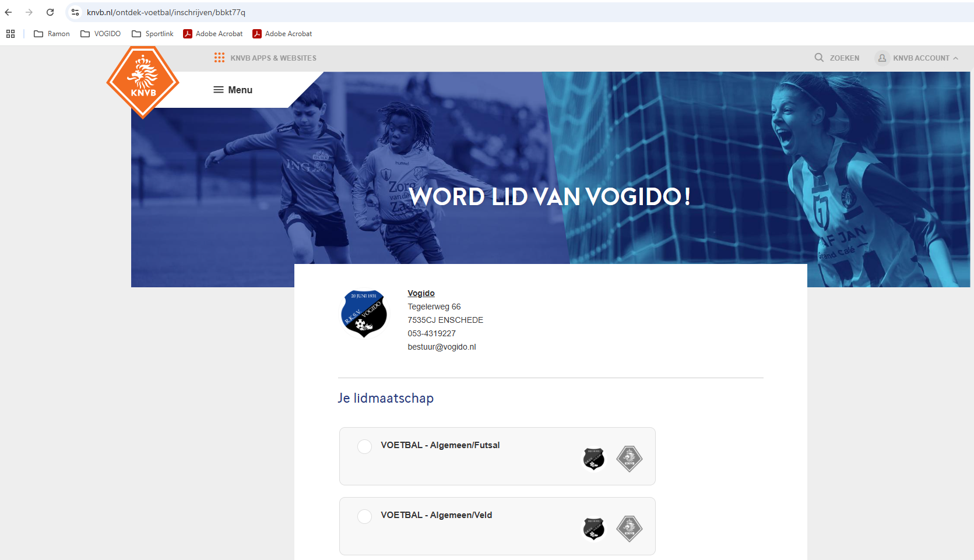
Task: Click the Vogido badge in the Veld card
Action: pos(594,529)
